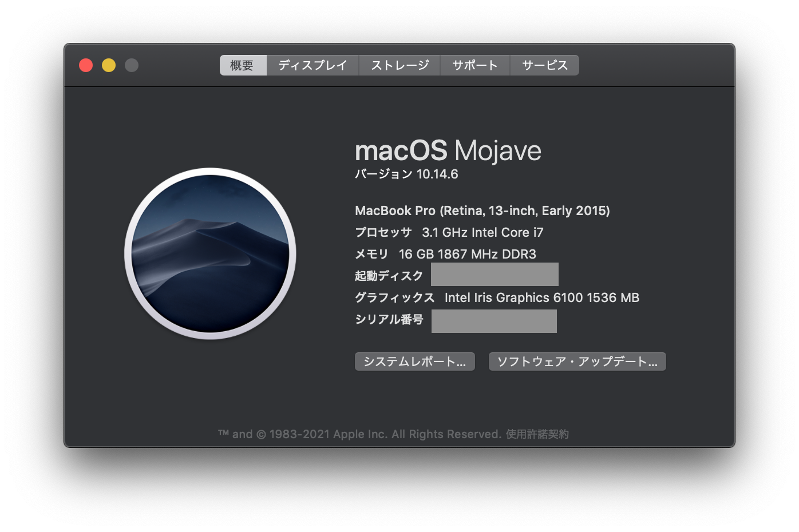The height and width of the screenshot is (532, 799).
Task: Open the ストレージ tab
Action: [x=399, y=65]
